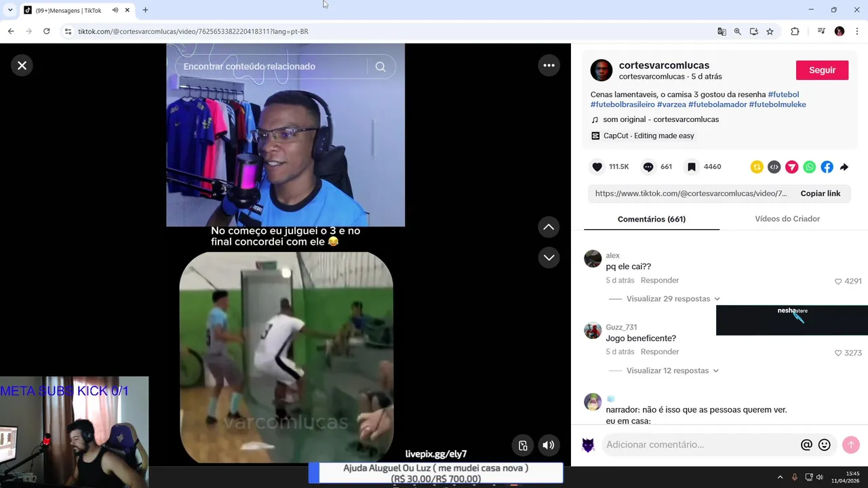
Task: Open the #futebol hashtag
Action: click(783, 94)
